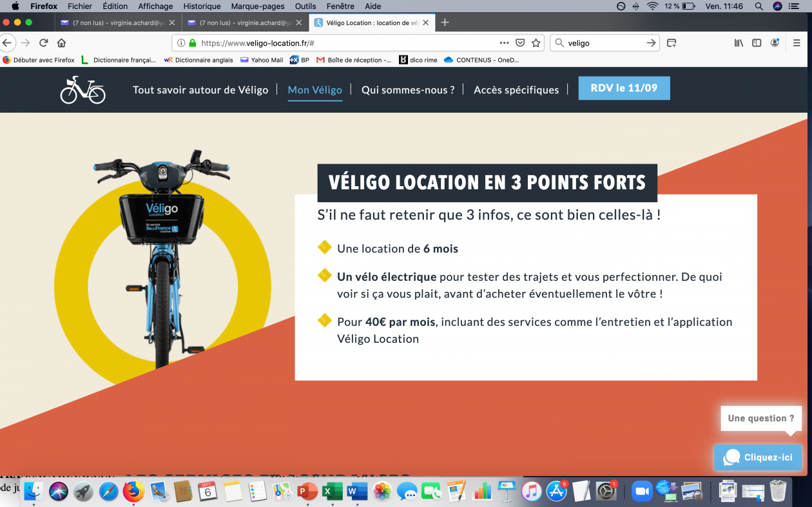Reload the page with the refresh icon
812x507 pixels.
(44, 43)
